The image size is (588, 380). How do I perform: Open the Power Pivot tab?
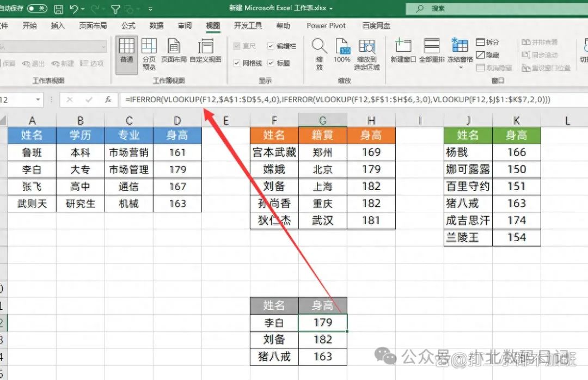click(x=326, y=25)
